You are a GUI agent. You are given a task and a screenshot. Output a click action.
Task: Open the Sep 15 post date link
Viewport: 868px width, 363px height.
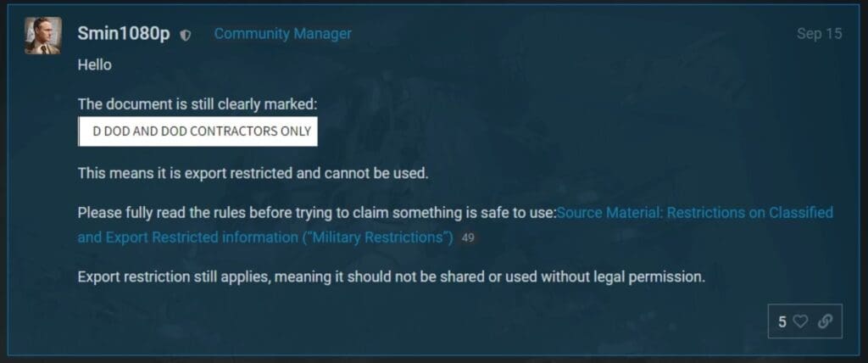pyautogui.click(x=820, y=34)
